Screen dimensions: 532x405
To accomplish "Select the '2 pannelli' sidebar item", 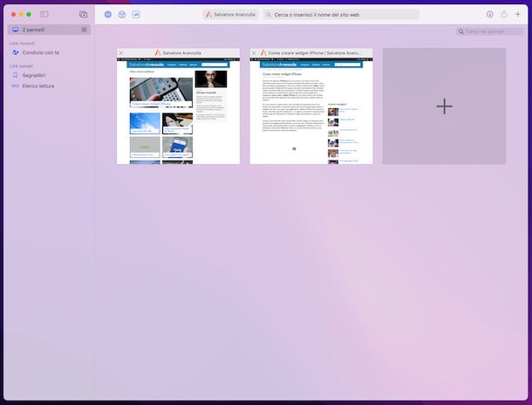I will click(x=49, y=30).
